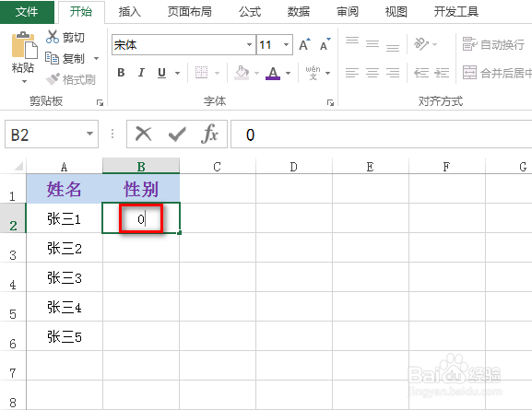
Task: Open the text orientation dropdown arrow
Action: pyautogui.click(x=435, y=44)
